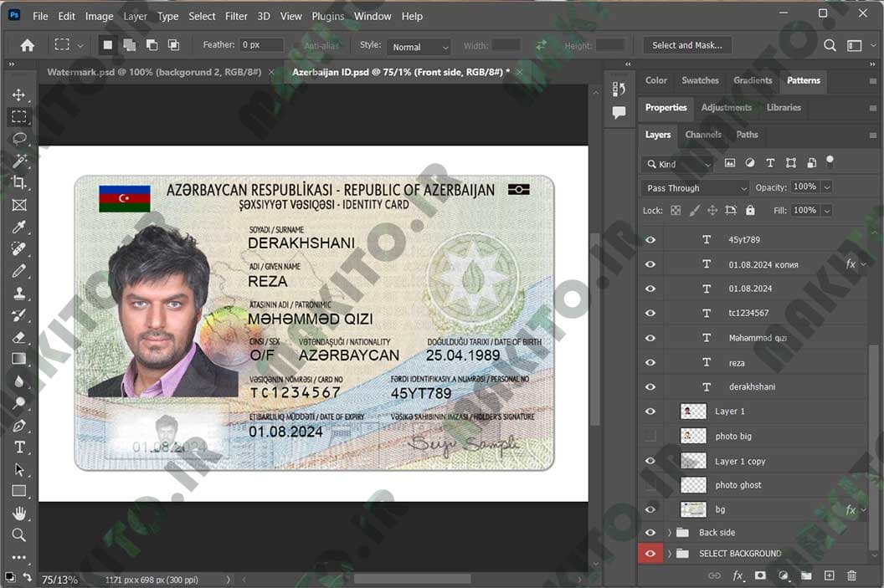Add layer style via fx icon
884x588 pixels.
tap(738, 575)
